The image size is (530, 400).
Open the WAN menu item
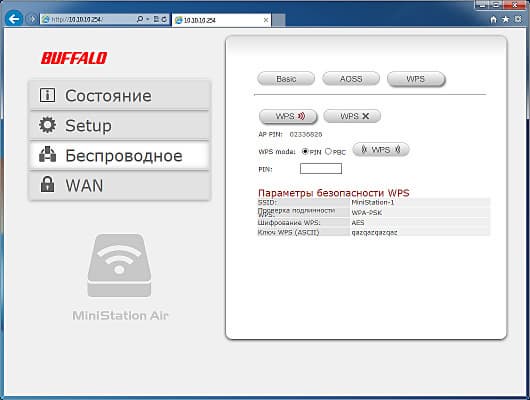pos(119,185)
